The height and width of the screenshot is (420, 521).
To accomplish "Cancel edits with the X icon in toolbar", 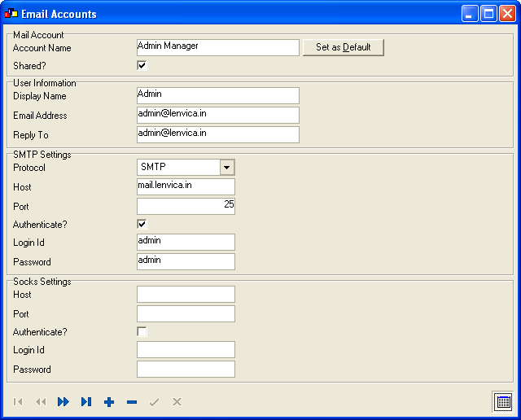I will tap(177, 402).
